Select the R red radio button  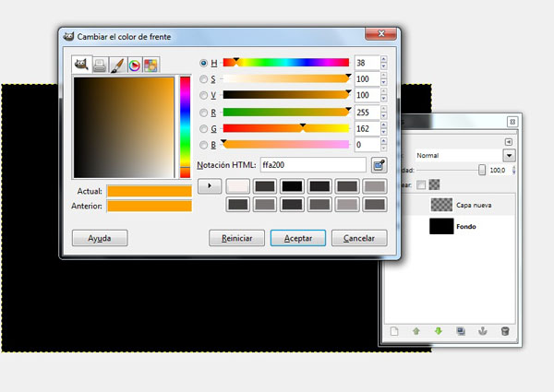coord(203,113)
